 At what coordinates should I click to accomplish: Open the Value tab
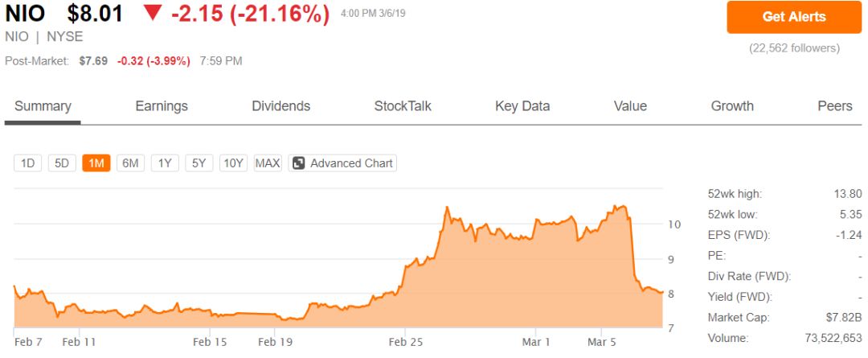[630, 106]
